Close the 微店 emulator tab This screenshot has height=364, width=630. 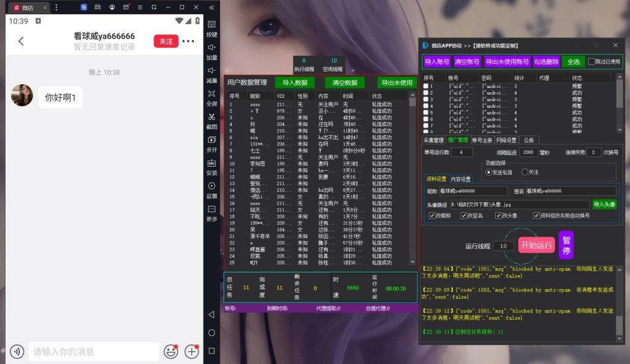[x=44, y=7]
